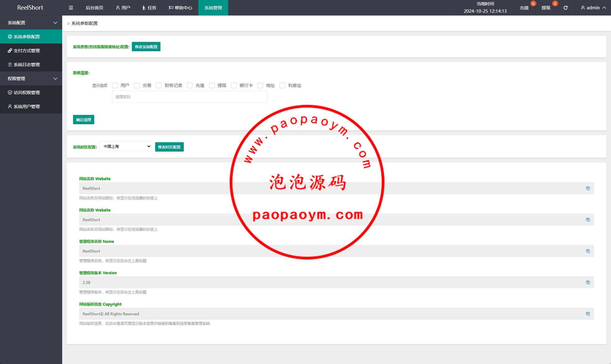Screen dimensions: 611x364
Task: Collapse the 系统配置 sidebar group
Action: point(31,23)
